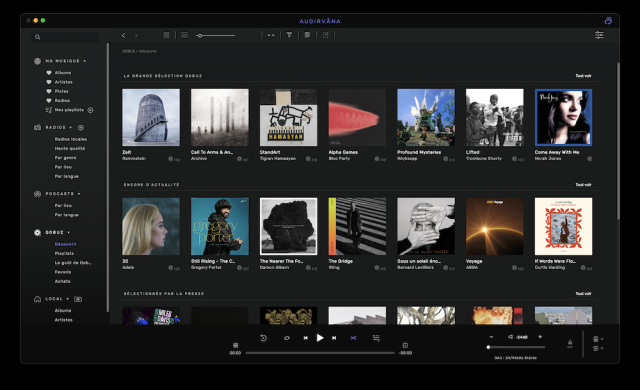Click the Qobuz logo icon in sidebar

38,233
